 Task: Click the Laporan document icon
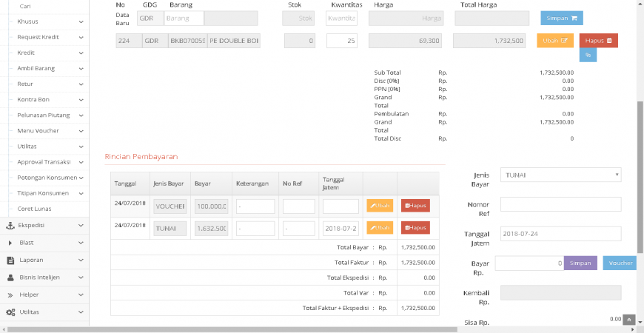[10, 260]
